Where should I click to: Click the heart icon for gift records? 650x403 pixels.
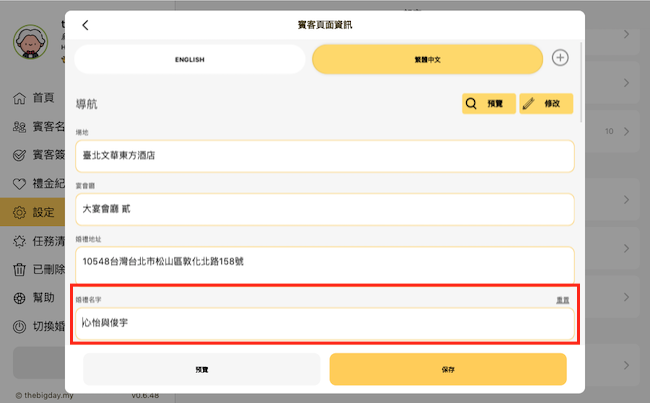point(19,184)
